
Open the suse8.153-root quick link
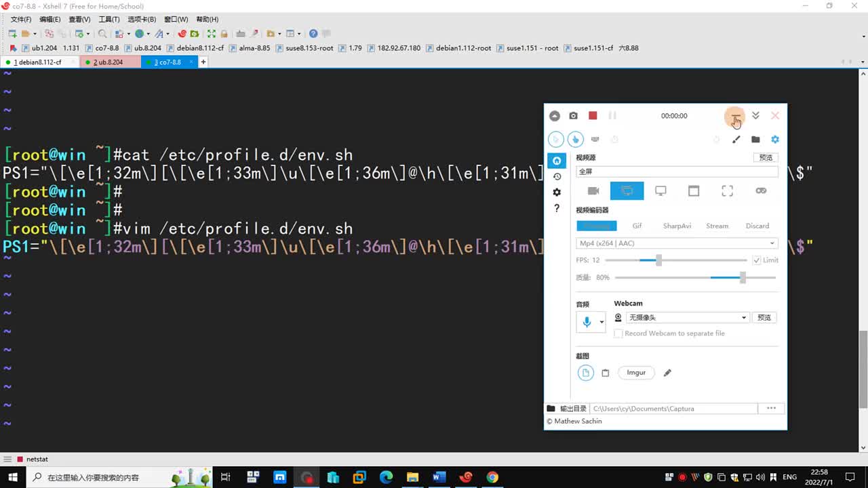click(304, 48)
